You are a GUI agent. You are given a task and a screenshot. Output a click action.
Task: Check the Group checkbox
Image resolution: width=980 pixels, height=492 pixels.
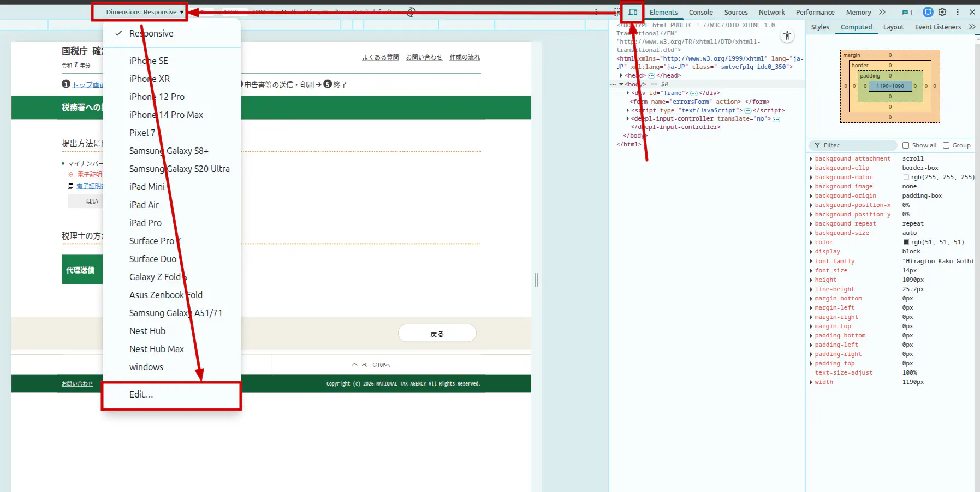[x=946, y=145]
